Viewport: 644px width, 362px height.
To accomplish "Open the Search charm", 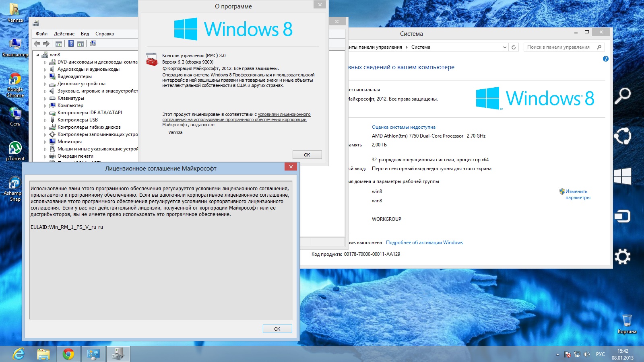I will 622,96.
